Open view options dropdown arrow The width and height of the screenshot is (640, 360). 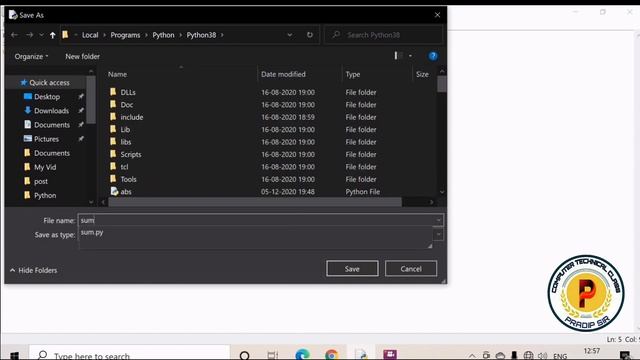click(410, 56)
